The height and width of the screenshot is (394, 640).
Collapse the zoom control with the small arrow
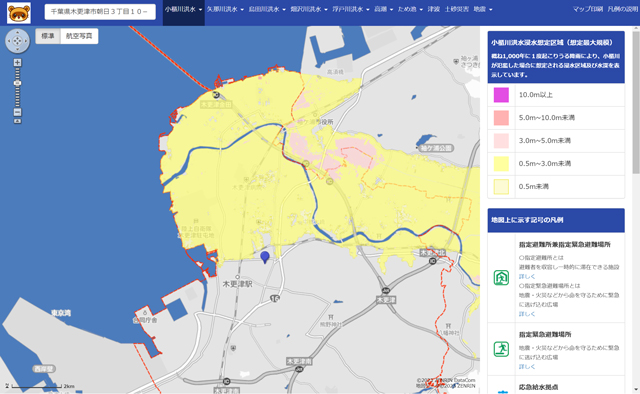click(x=17, y=121)
